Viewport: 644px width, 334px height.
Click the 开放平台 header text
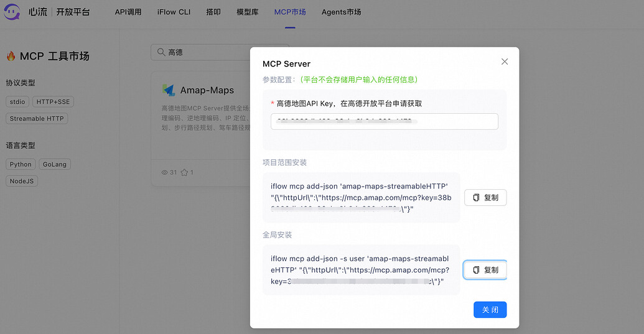pos(73,12)
